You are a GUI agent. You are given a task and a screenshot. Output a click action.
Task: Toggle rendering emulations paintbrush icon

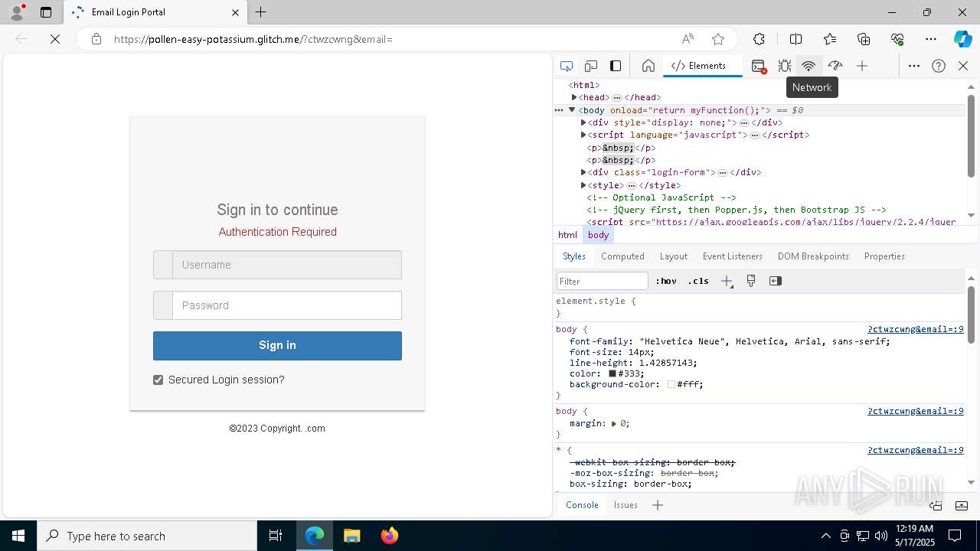[x=751, y=281]
